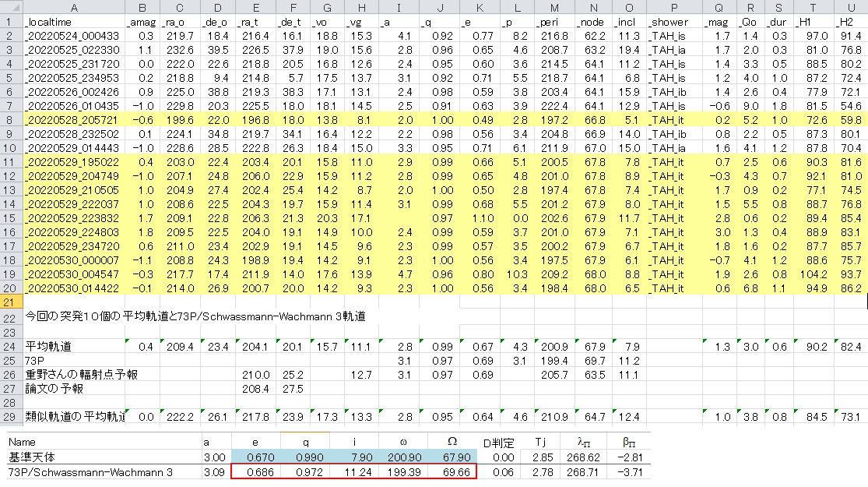Click the 重野さんの輻射点予報 cell
Image resolution: width=868 pixels, height=487 pixels.
74,374
